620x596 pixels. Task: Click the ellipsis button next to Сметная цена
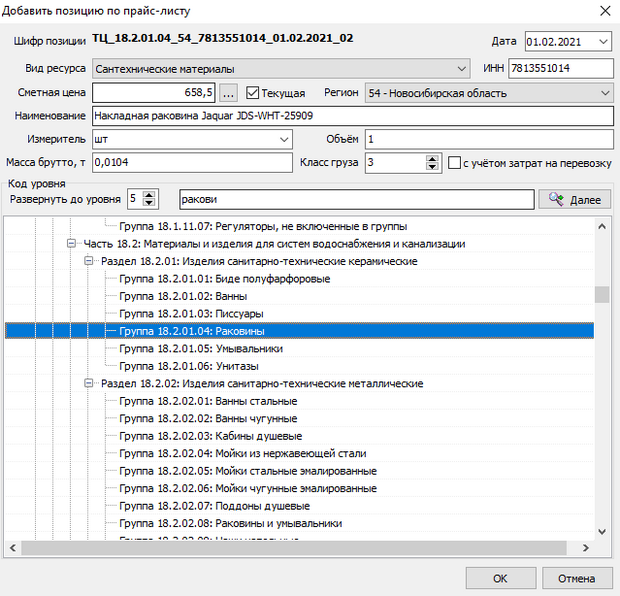pyautogui.click(x=228, y=93)
